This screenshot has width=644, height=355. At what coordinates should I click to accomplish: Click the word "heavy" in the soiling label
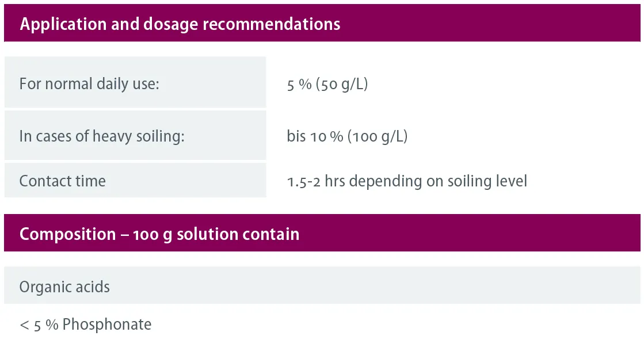[112, 137]
